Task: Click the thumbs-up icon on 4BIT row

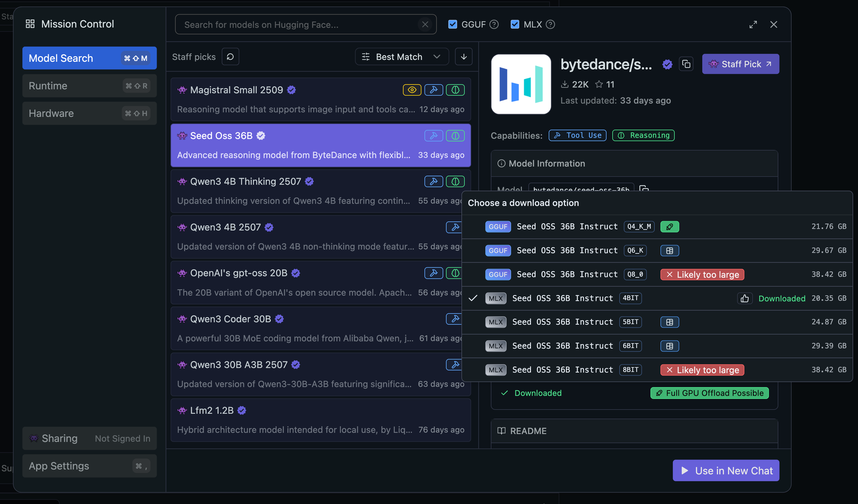Action: click(745, 298)
